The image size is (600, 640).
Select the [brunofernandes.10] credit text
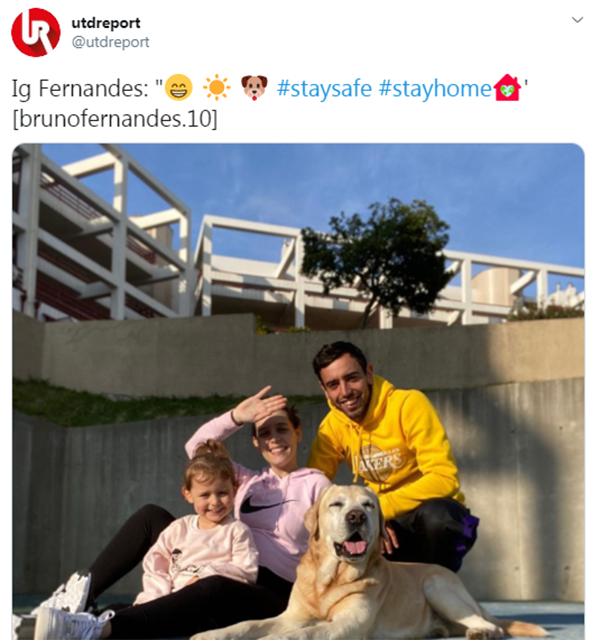tap(115, 119)
